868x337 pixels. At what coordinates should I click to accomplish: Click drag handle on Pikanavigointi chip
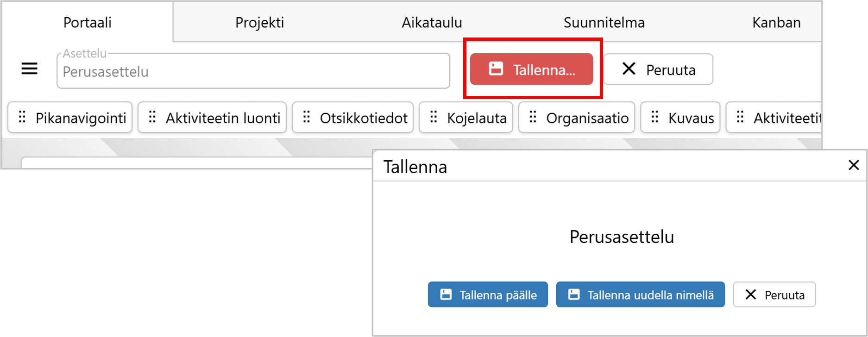(x=22, y=117)
